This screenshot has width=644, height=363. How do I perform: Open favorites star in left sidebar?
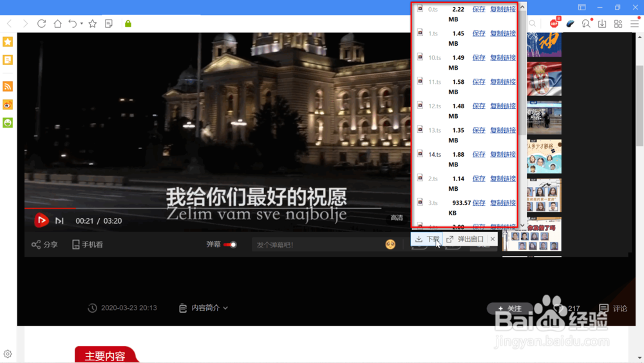click(8, 42)
